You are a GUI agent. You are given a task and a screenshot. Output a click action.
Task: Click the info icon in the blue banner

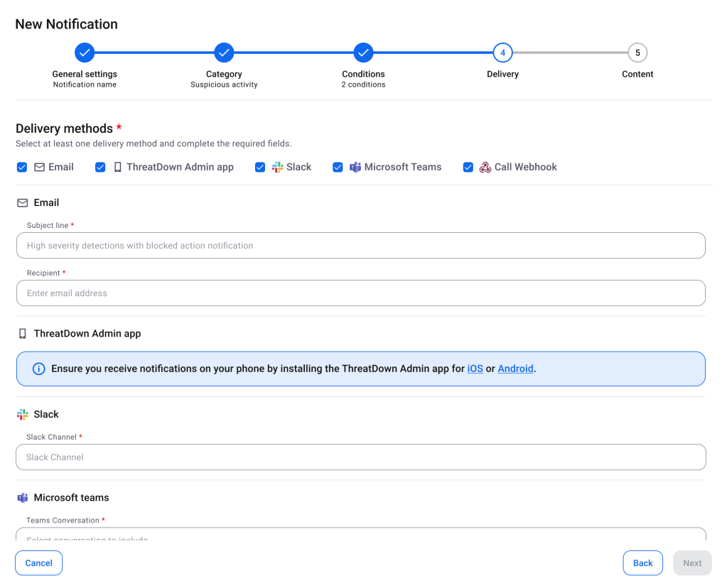pos(39,369)
